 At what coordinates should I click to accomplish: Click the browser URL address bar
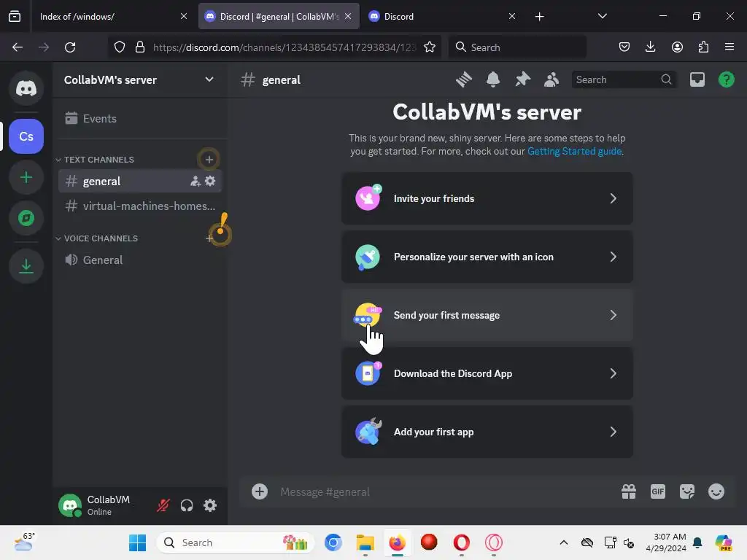(x=284, y=47)
